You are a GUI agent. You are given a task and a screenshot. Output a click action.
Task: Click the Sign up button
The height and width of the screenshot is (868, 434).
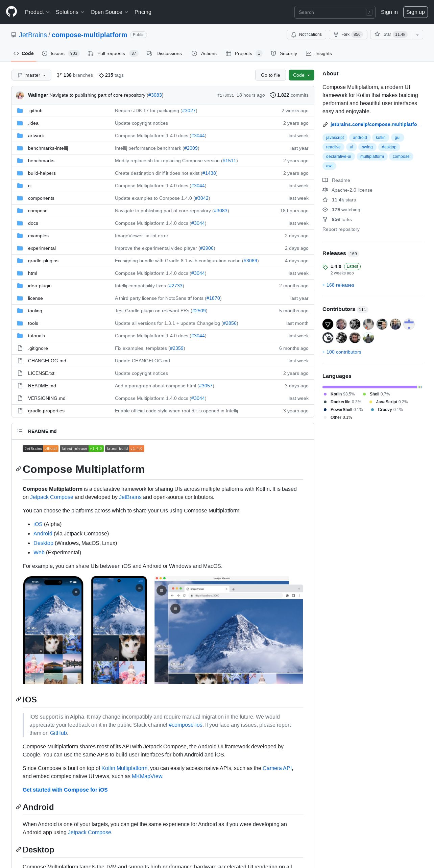415,12
